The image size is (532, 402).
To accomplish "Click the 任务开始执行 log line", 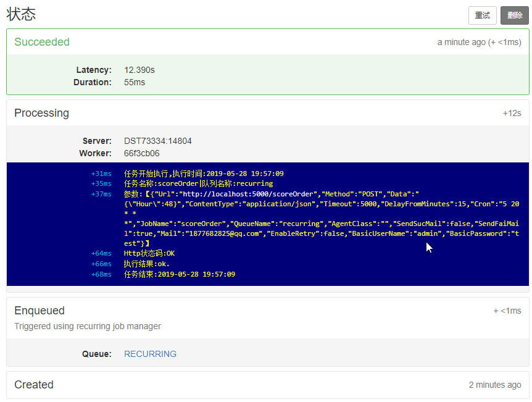I will point(203,174).
